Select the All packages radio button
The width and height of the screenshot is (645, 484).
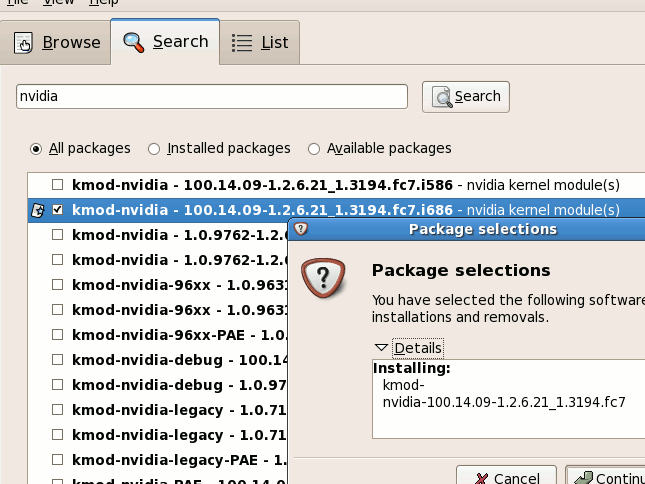pos(36,149)
